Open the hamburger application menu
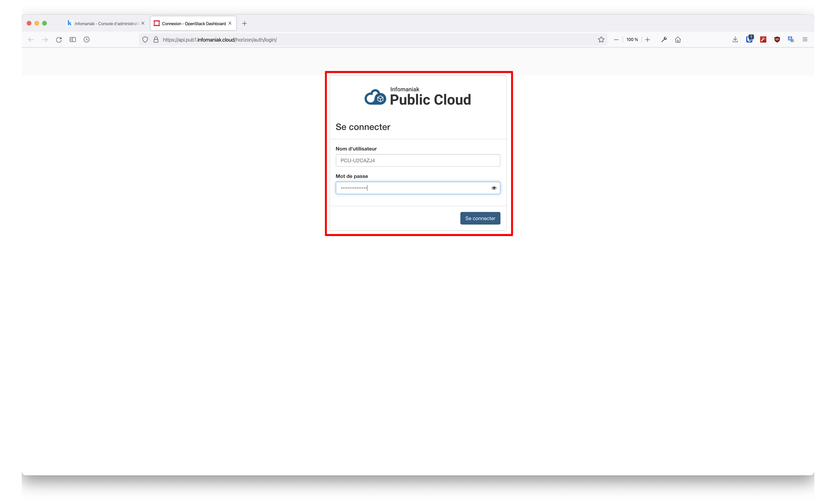836x504 pixels. [805, 39]
